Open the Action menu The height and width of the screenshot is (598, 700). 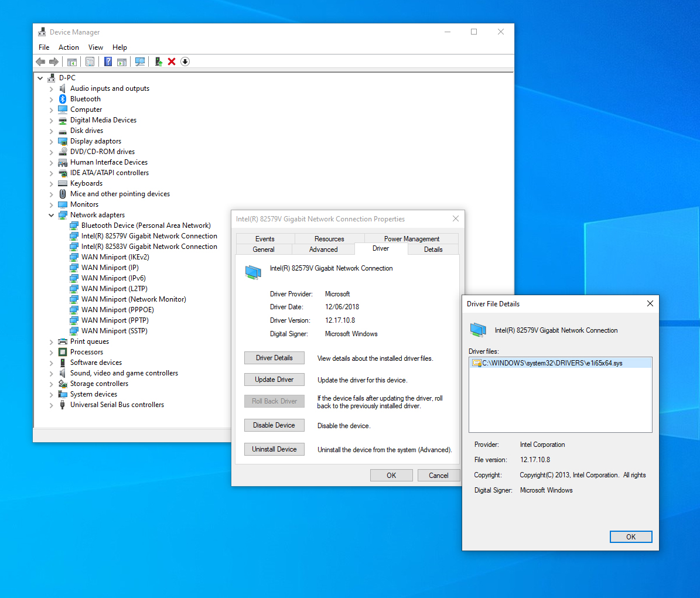point(69,47)
